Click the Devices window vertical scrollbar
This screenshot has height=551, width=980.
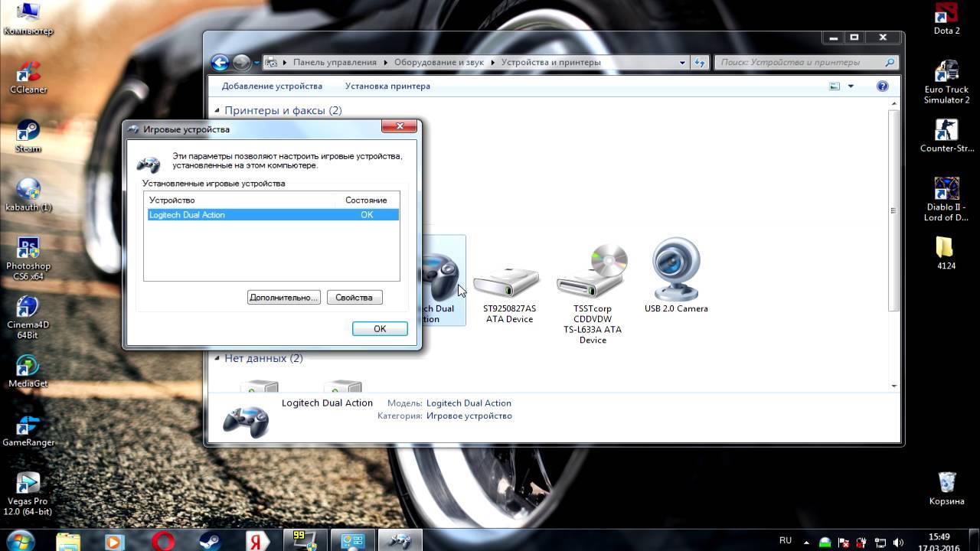click(x=893, y=210)
